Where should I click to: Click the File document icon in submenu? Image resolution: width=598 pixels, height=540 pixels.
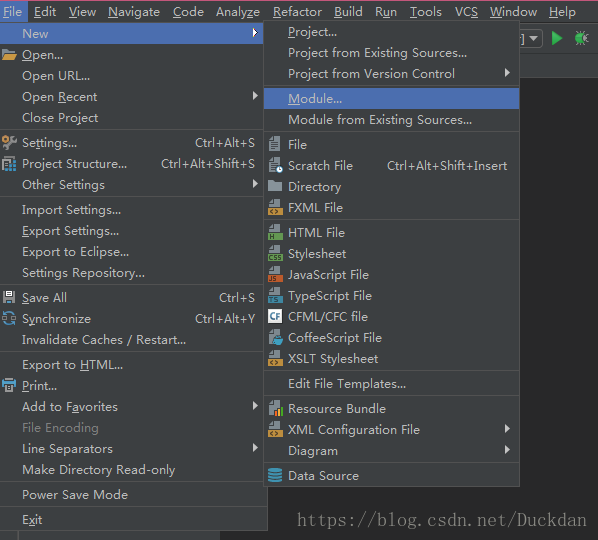(275, 144)
